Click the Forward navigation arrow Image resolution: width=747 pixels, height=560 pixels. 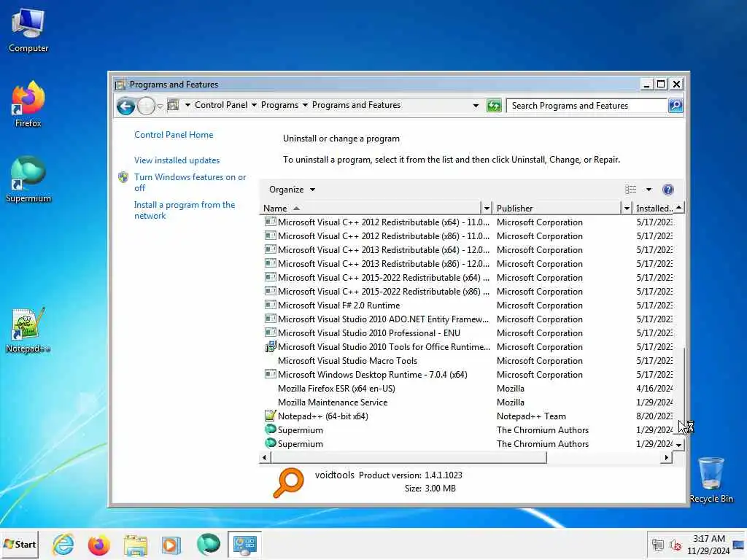[x=146, y=106]
